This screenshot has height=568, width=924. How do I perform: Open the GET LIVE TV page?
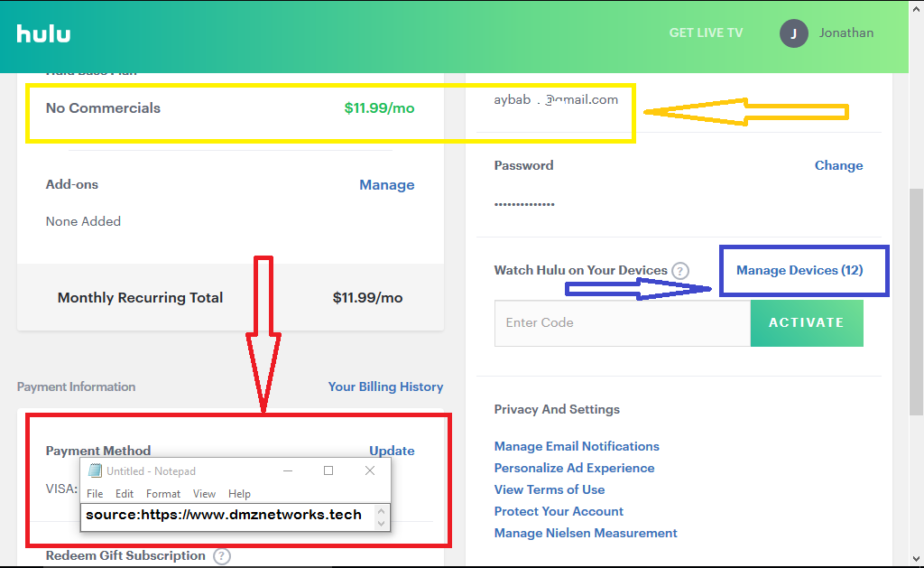(x=706, y=33)
